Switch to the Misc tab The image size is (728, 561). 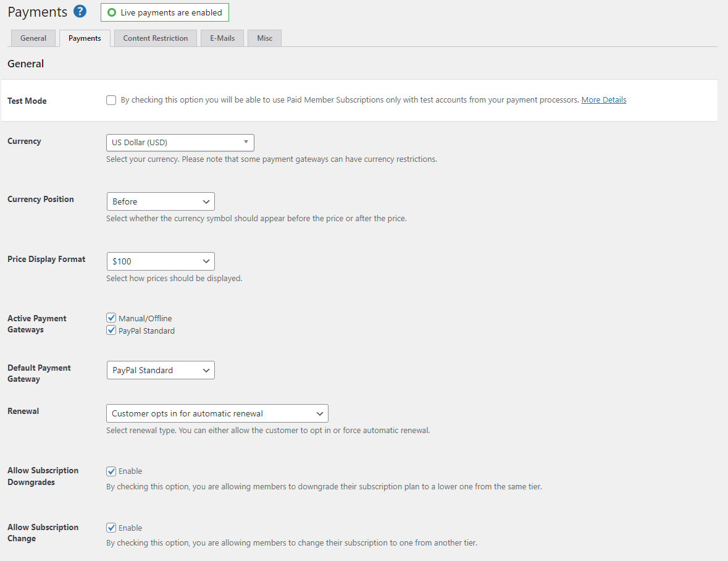pyautogui.click(x=265, y=38)
